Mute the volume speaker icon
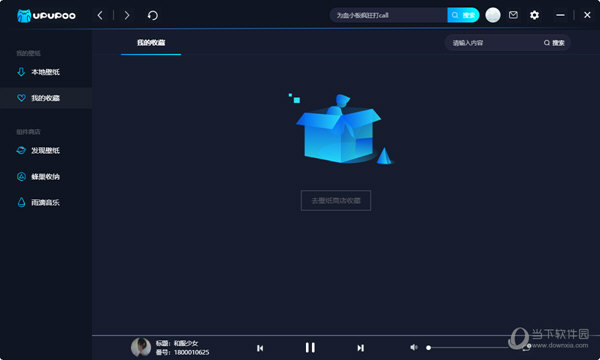 pos(413,347)
